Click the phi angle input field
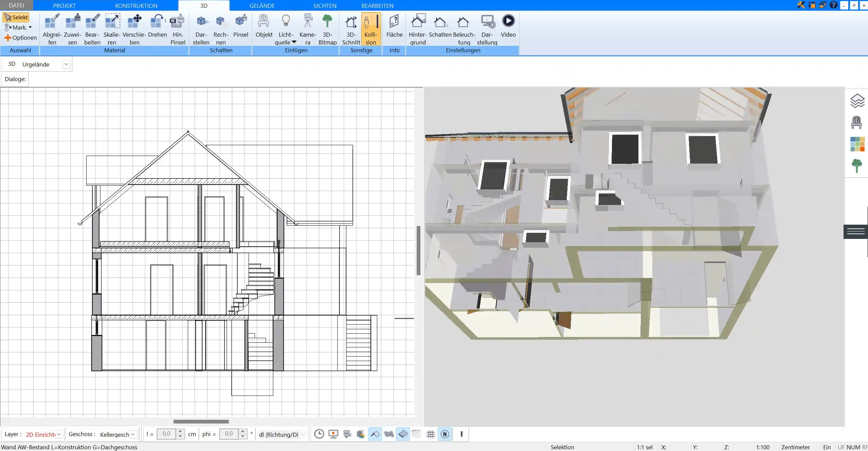 [229, 434]
